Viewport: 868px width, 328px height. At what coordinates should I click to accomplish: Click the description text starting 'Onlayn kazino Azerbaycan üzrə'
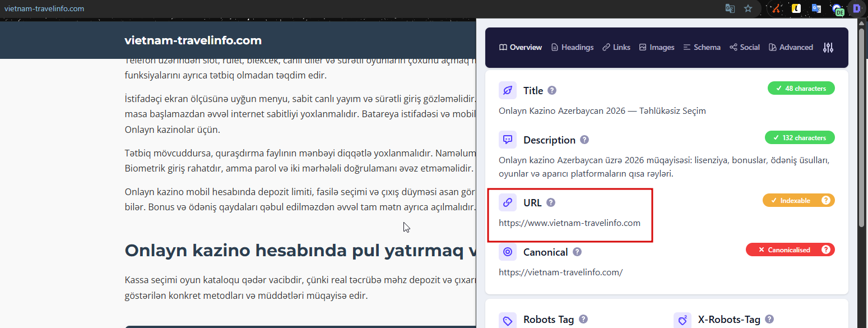click(x=664, y=167)
